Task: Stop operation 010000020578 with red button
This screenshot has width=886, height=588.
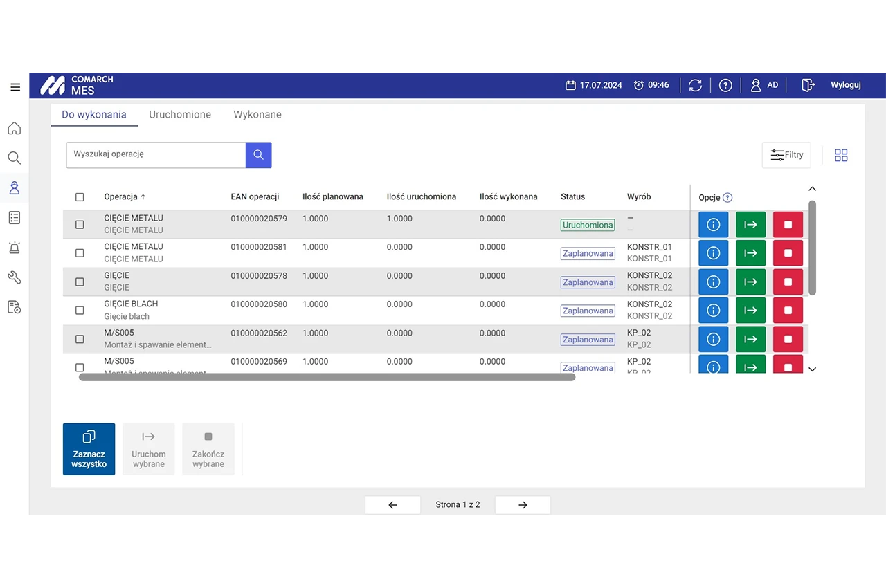Action: click(x=788, y=282)
